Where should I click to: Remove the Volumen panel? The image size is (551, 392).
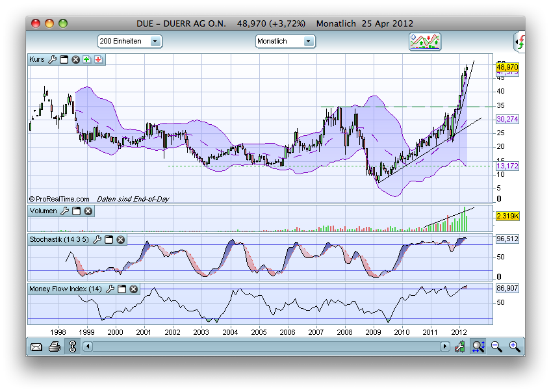click(88, 211)
